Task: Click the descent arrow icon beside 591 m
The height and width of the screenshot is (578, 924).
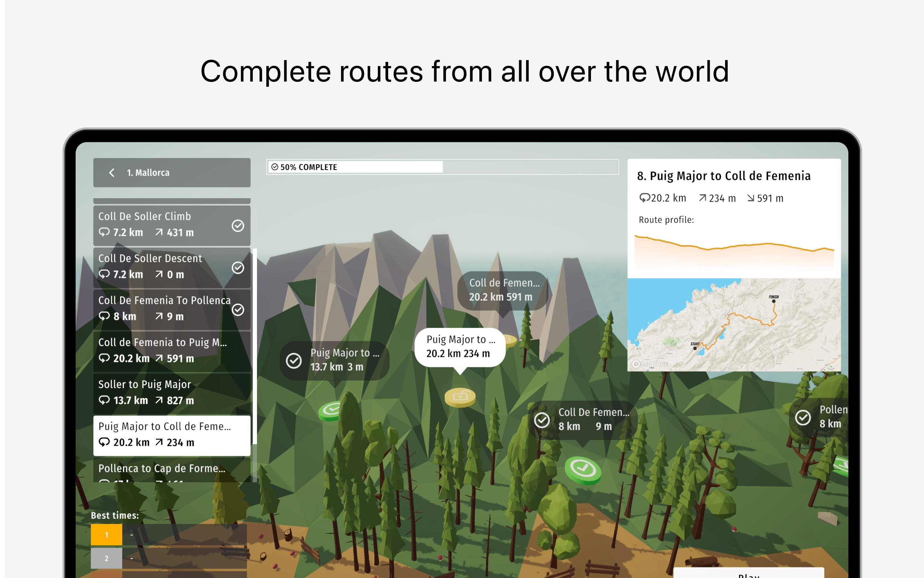Action: pyautogui.click(x=751, y=198)
